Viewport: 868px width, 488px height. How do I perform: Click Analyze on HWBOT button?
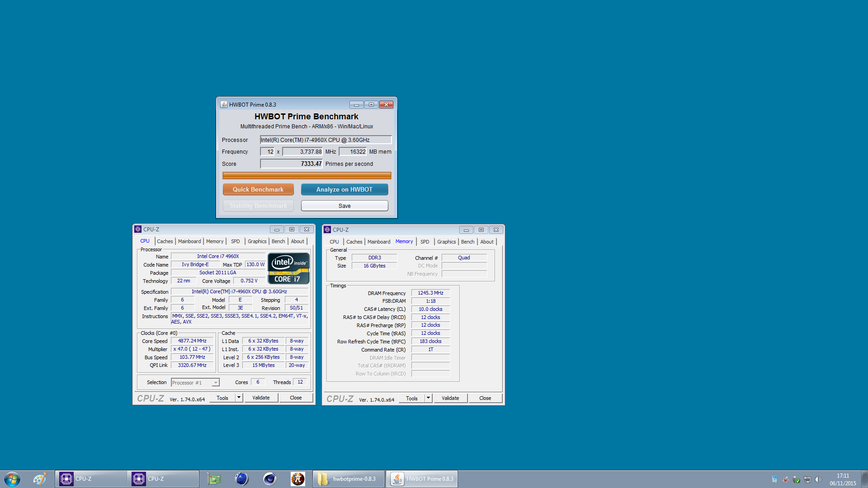pyautogui.click(x=344, y=189)
